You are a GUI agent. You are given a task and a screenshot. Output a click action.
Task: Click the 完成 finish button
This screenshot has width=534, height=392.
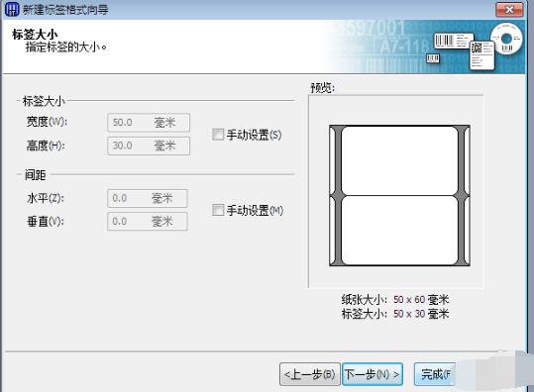coord(435,374)
